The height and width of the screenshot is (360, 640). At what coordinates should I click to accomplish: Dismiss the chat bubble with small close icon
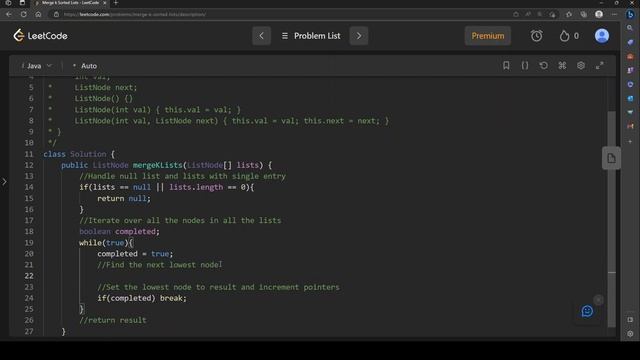(598, 300)
